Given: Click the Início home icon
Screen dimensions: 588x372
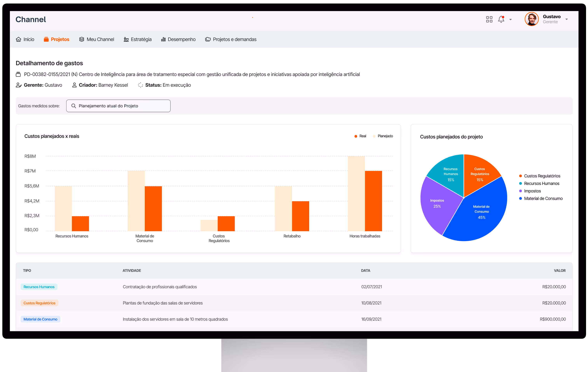Looking at the screenshot, I should pyautogui.click(x=19, y=39).
